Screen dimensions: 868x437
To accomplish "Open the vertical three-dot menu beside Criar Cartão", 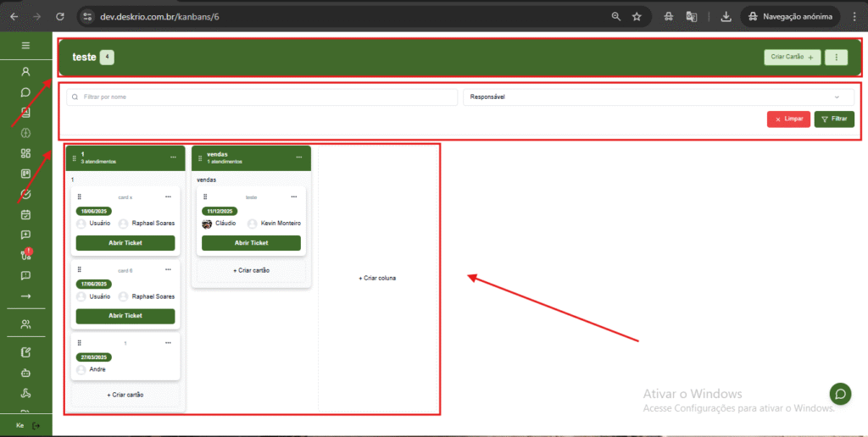I will pyautogui.click(x=837, y=58).
